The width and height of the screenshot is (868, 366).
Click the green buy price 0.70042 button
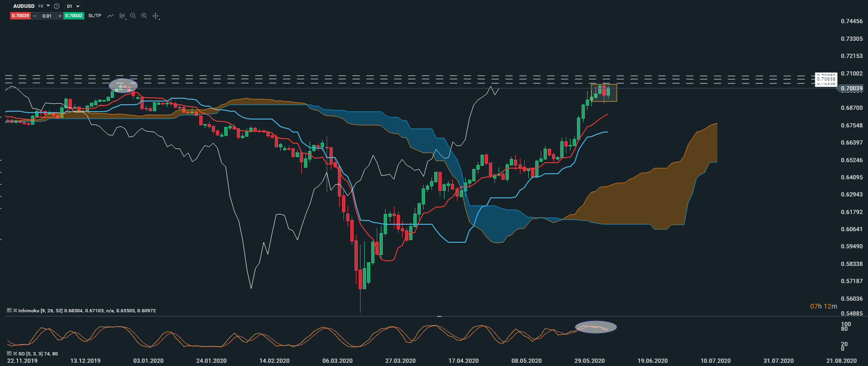coord(74,16)
